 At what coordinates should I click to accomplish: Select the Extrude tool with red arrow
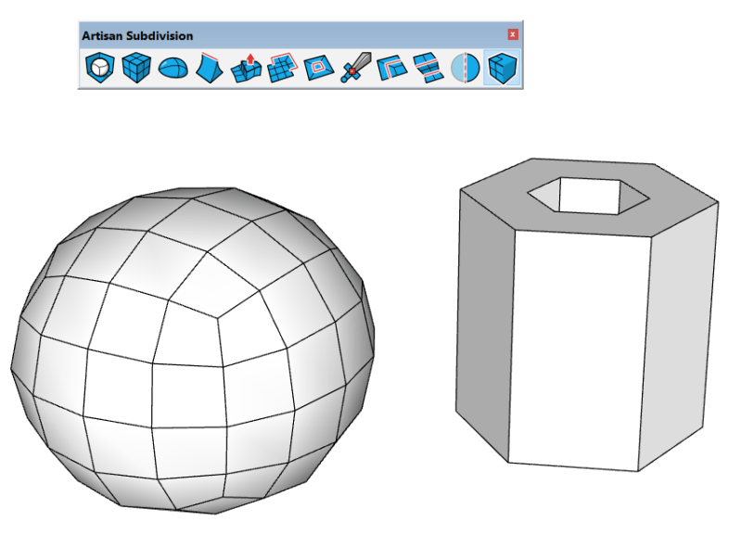246,68
